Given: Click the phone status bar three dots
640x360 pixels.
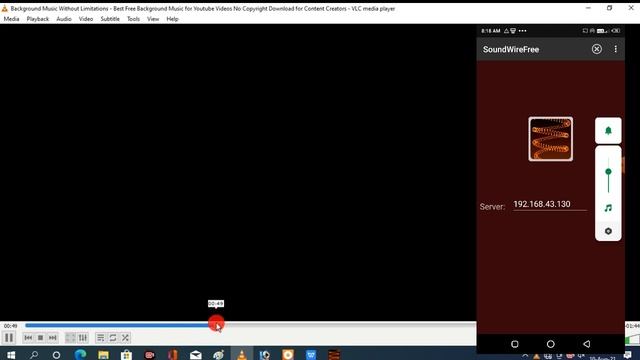Looking at the screenshot, I should [522, 31].
